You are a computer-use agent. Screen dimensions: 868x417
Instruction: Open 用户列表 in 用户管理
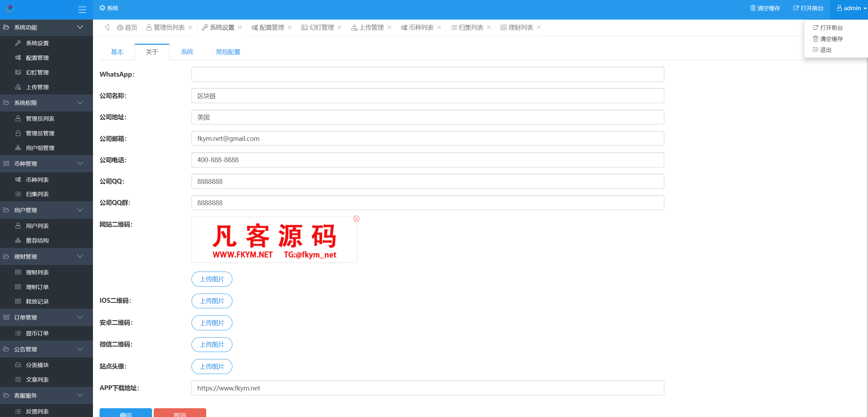37,225
